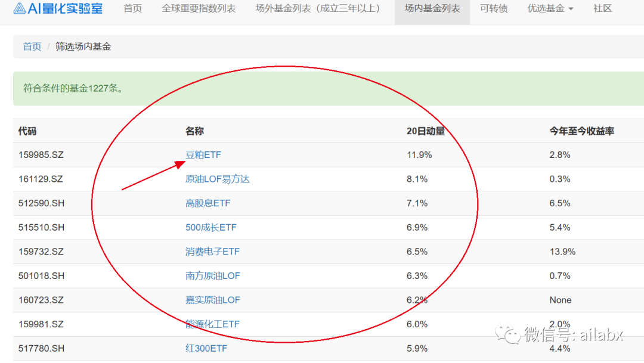Open the 可转债 nav tab
The image size is (644, 363).
coord(494,8)
